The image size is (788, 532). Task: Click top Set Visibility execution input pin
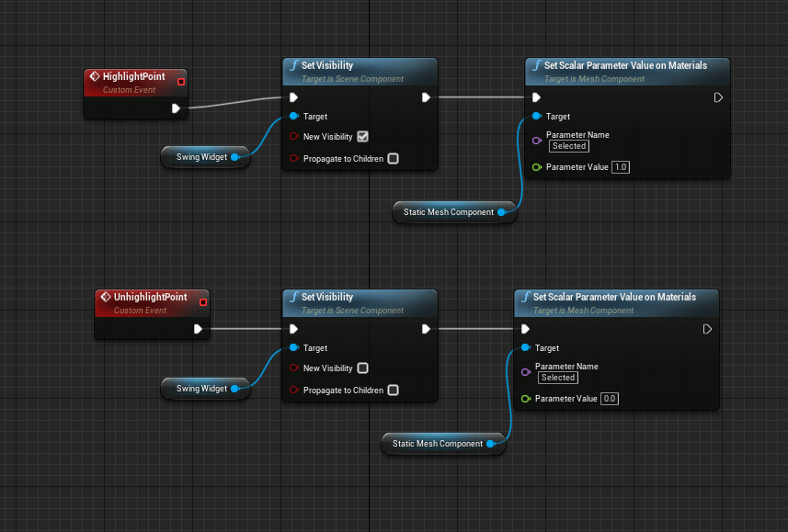coord(293,97)
